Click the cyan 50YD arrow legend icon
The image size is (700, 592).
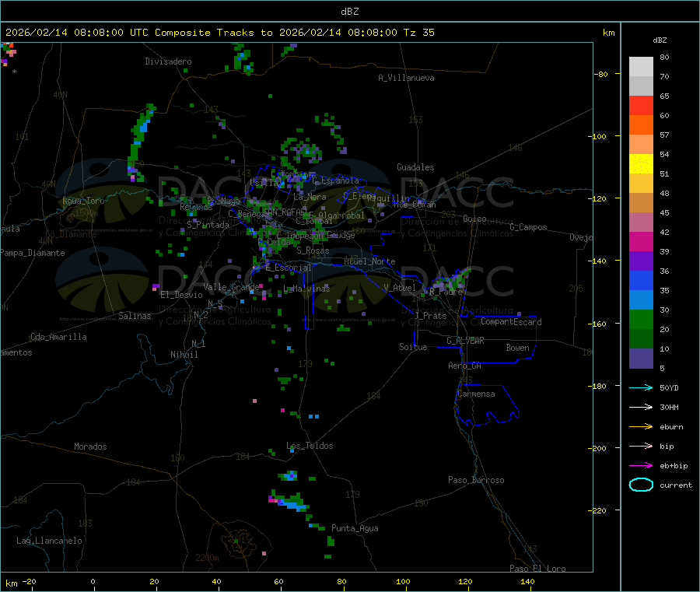[x=641, y=387]
